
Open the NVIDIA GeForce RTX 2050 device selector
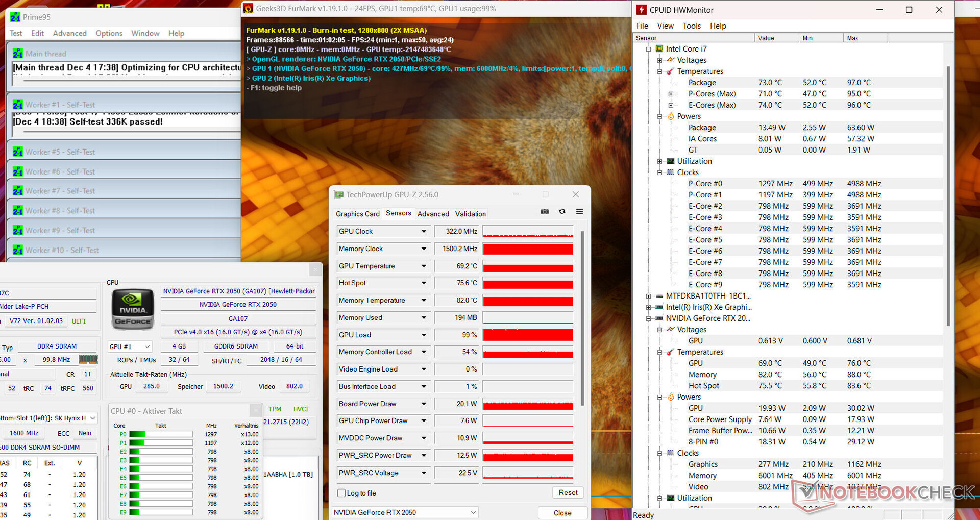tap(405, 512)
